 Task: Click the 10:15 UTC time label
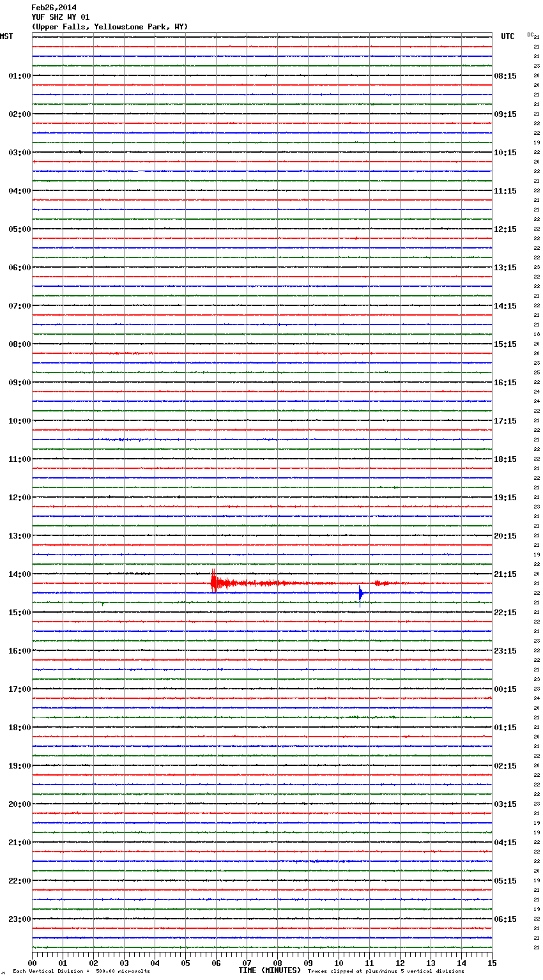click(x=505, y=153)
